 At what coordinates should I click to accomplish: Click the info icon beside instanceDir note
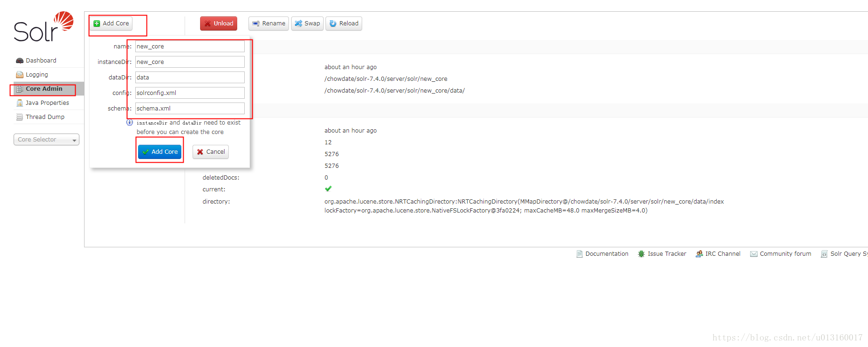pyautogui.click(x=130, y=123)
